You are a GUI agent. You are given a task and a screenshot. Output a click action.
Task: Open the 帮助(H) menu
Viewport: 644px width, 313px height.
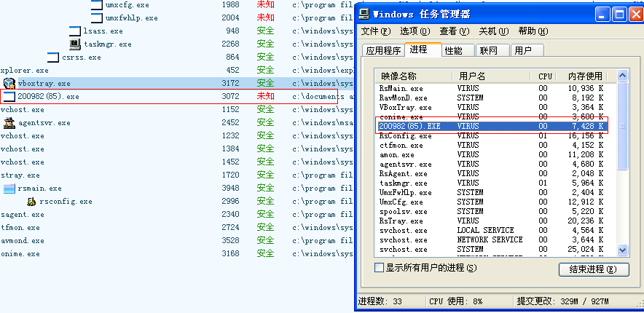click(533, 31)
